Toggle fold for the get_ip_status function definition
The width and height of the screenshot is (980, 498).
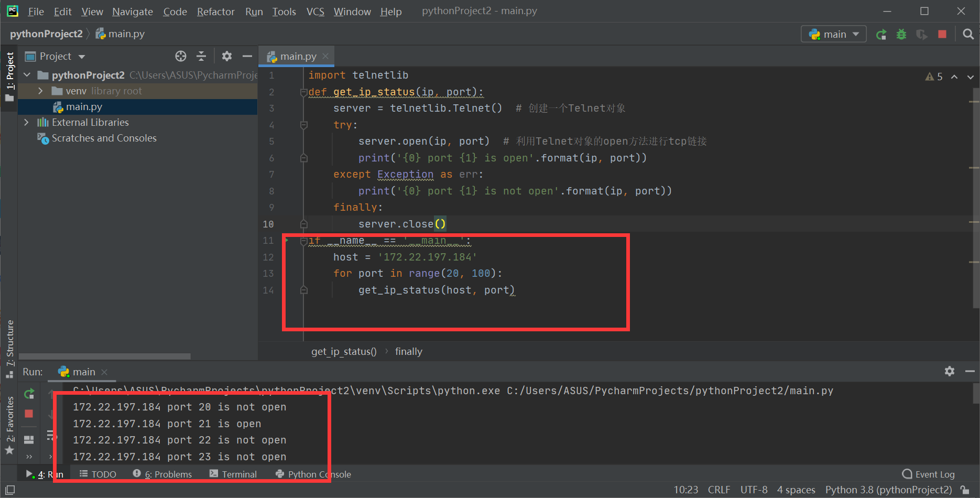click(x=303, y=92)
